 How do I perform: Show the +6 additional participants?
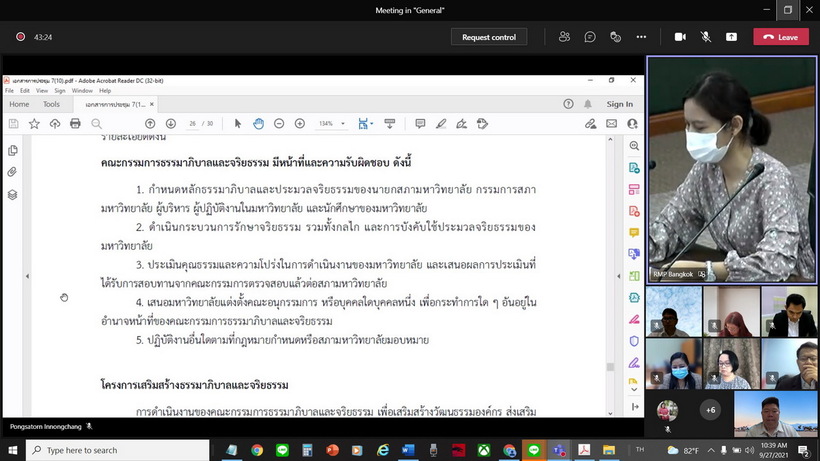click(710, 410)
